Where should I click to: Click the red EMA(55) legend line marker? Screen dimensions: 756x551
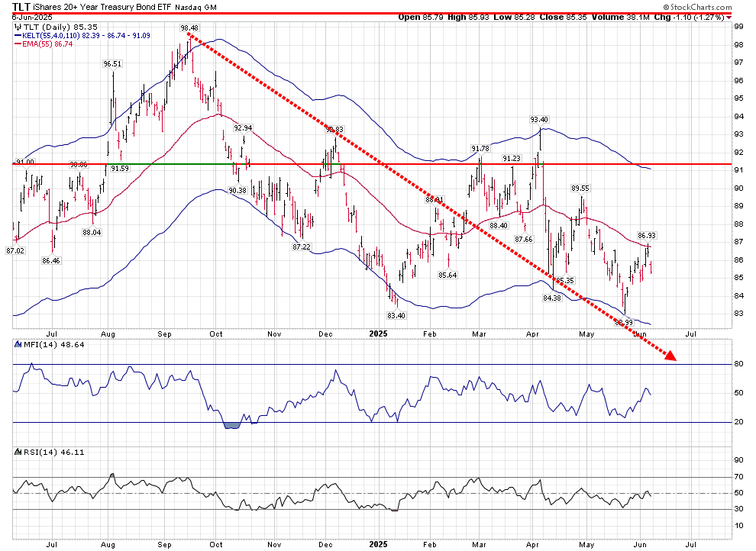click(19, 45)
